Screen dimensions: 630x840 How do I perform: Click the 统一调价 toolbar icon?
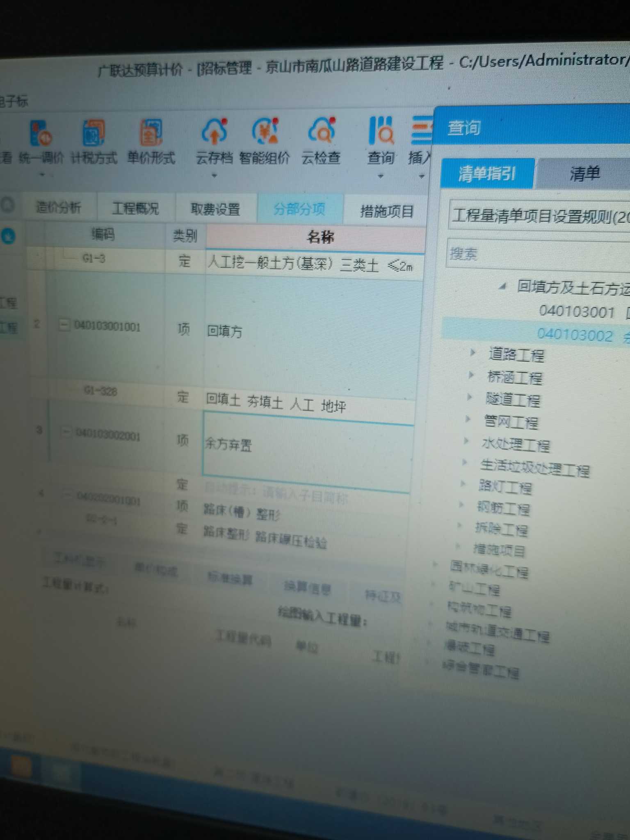40,133
